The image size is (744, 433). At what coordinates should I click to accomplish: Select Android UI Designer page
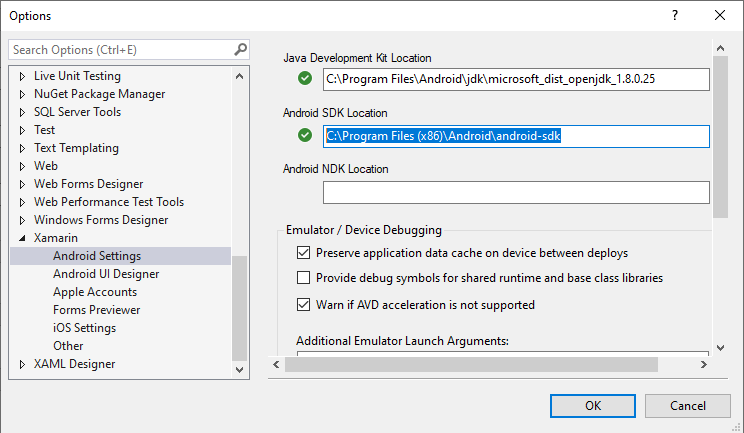106,274
